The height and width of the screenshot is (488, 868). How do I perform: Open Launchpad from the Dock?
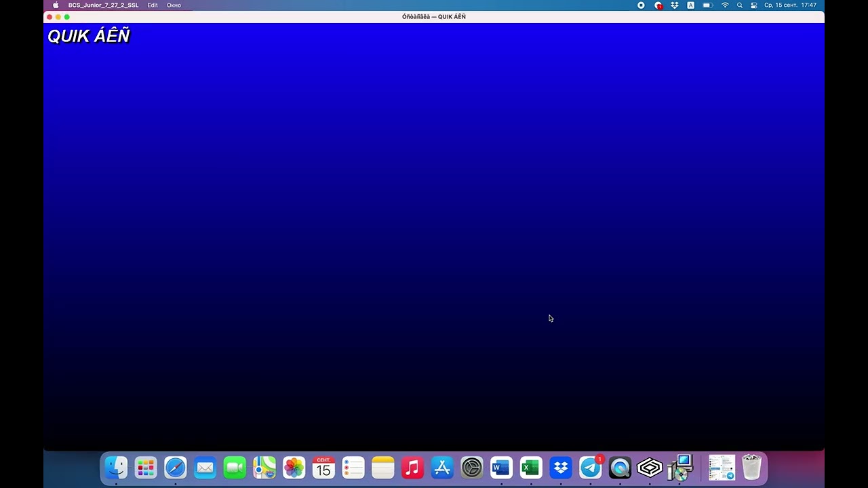click(x=146, y=468)
